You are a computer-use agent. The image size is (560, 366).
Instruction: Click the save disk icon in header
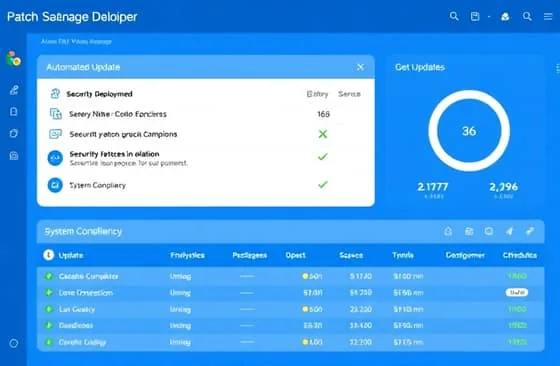pos(475,16)
